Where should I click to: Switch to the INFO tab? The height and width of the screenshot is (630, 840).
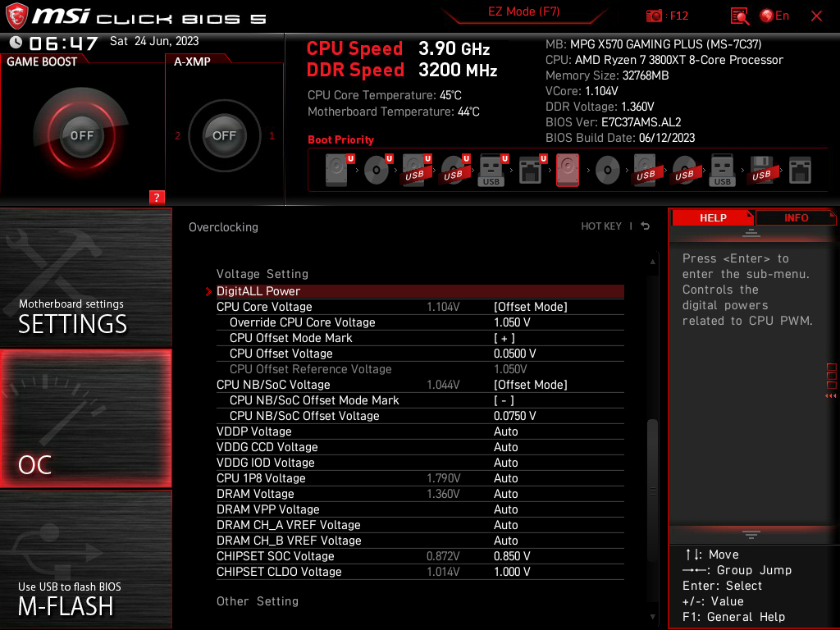[796, 218]
